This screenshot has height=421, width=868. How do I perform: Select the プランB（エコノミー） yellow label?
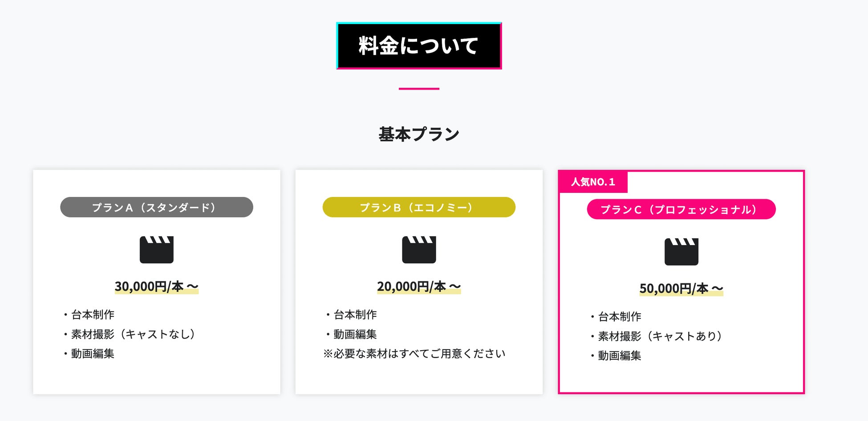419,207
